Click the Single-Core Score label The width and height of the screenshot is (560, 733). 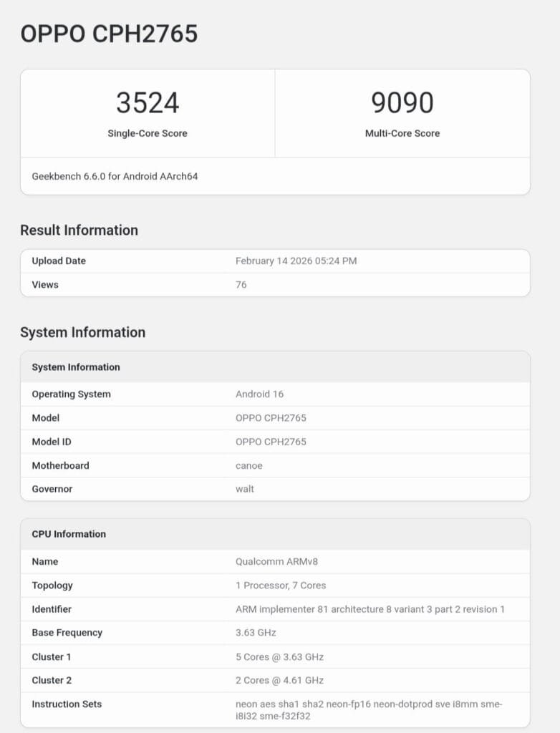click(x=148, y=133)
